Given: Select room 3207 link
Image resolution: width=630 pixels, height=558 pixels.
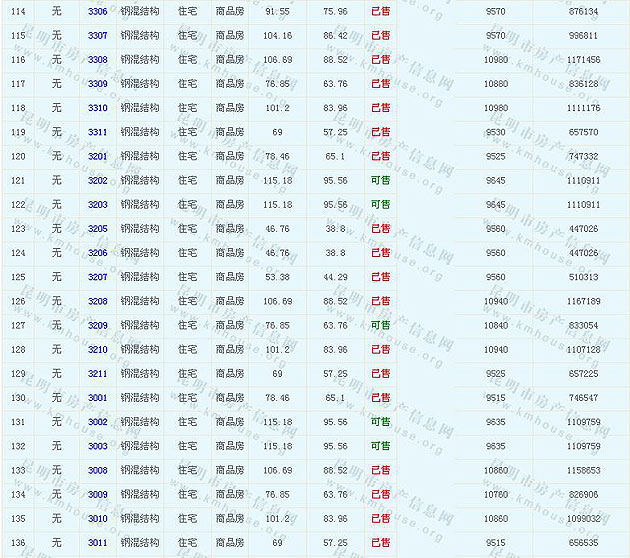Looking at the screenshot, I should [x=97, y=277].
